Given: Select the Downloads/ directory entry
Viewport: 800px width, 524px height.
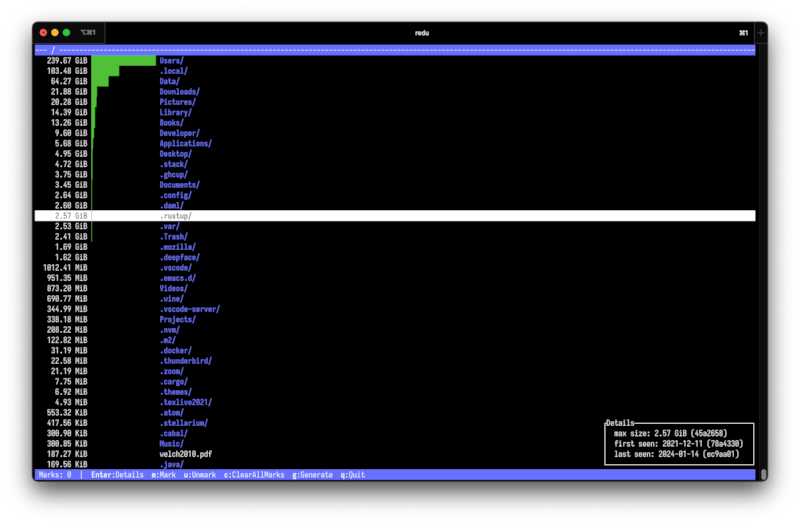Looking at the screenshot, I should [180, 92].
